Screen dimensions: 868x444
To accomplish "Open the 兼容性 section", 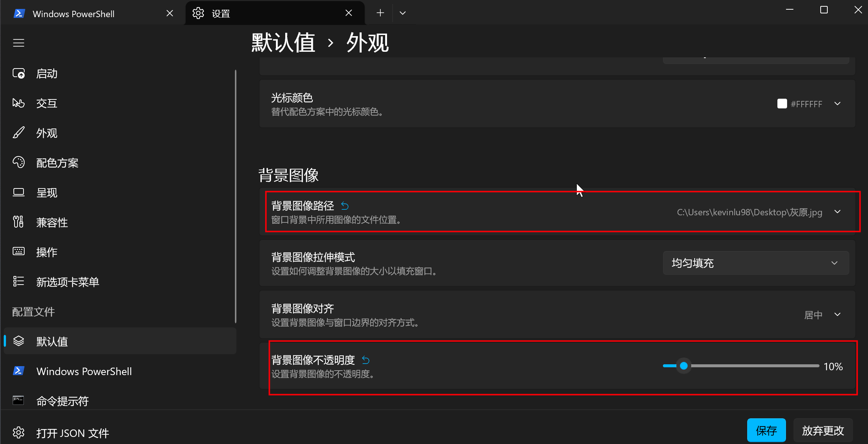I will click(52, 222).
